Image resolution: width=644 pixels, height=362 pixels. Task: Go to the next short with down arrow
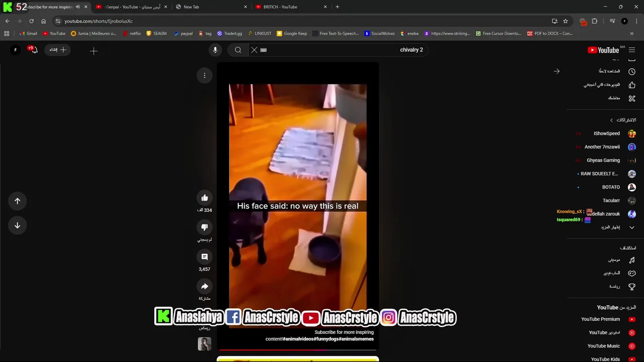[17, 225]
